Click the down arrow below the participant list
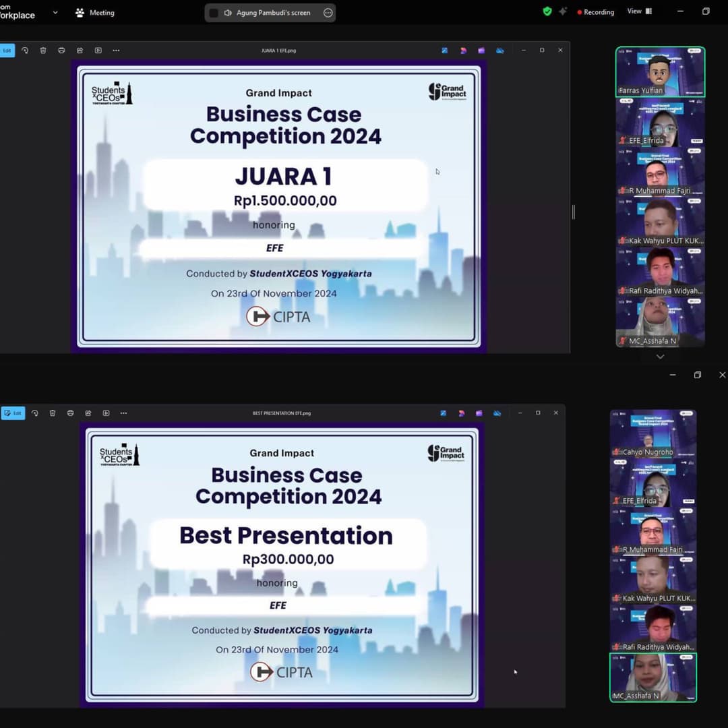 pyautogui.click(x=660, y=356)
